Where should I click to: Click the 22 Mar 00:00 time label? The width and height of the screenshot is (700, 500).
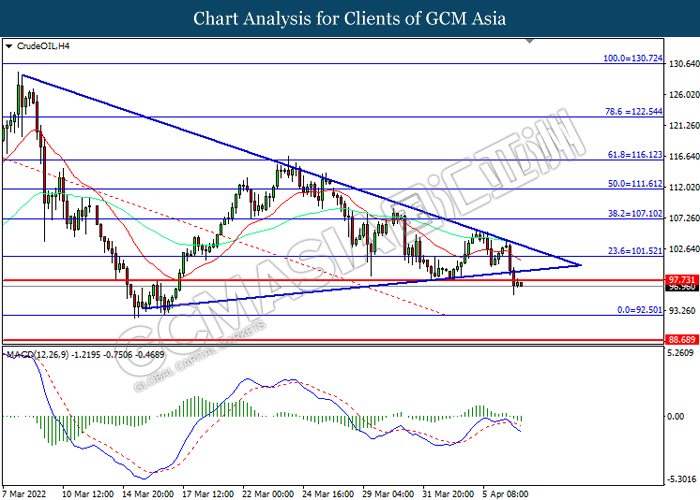tap(268, 494)
